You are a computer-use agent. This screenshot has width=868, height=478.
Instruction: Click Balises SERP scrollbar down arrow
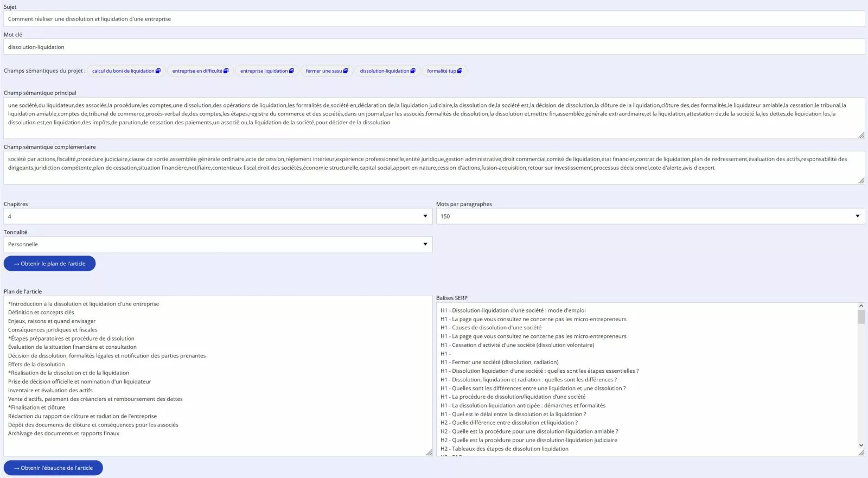(861, 445)
